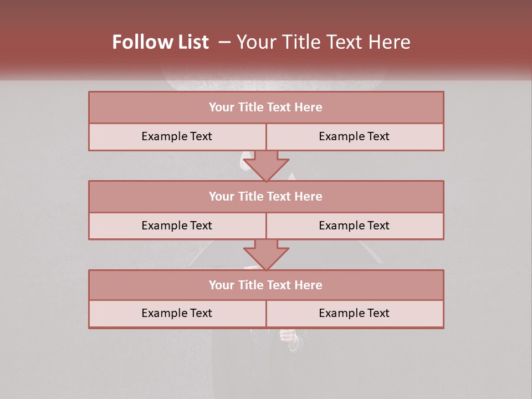Screen dimensions: 532x399
Task: Select the bold "Follow List" heading text
Action: pos(161,42)
